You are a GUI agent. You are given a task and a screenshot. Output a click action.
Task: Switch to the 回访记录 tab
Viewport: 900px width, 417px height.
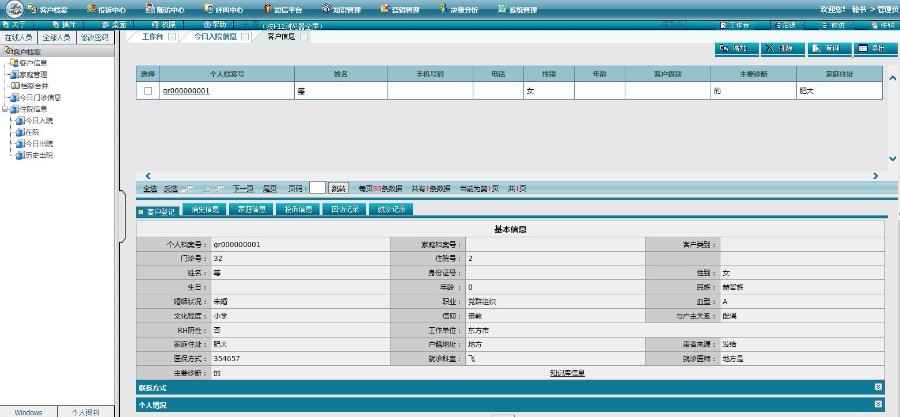tap(346, 211)
